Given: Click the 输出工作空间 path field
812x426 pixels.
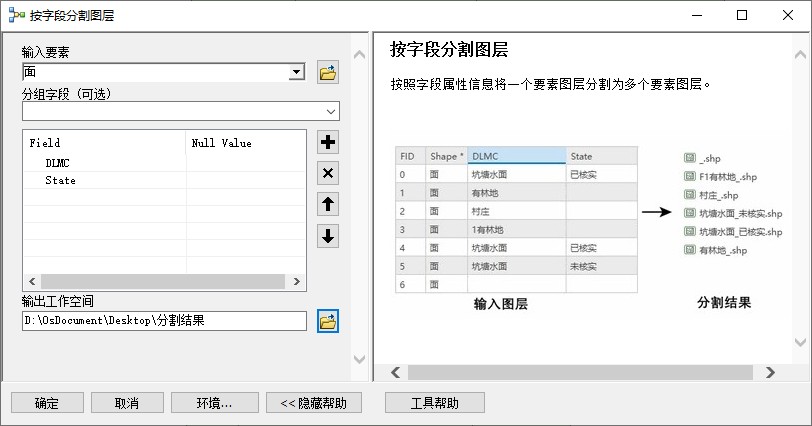Looking at the screenshot, I should [164, 321].
